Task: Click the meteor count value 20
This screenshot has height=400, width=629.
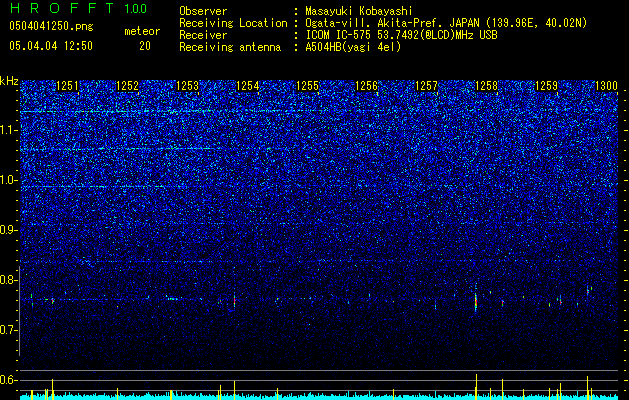Action: (x=145, y=46)
